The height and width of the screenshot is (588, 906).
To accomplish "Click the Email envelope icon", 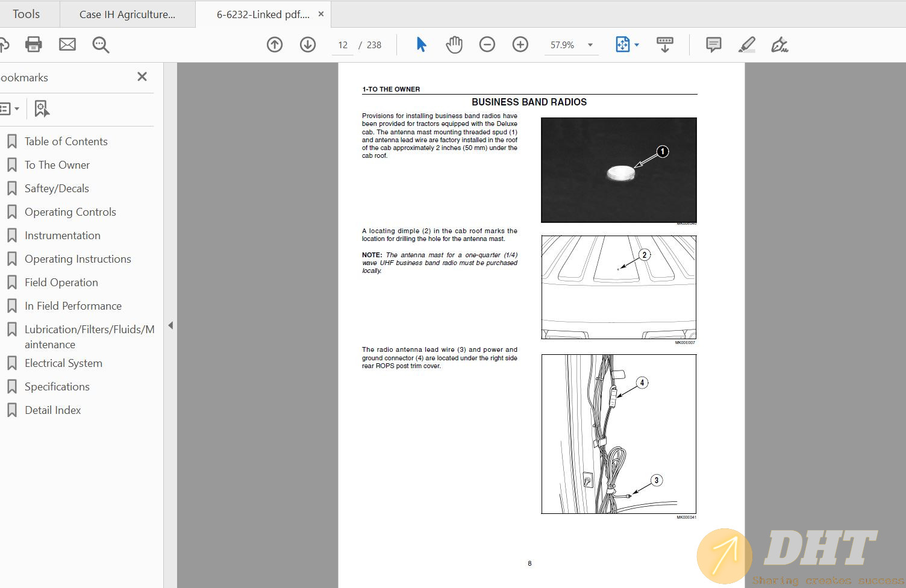I will 67,45.
